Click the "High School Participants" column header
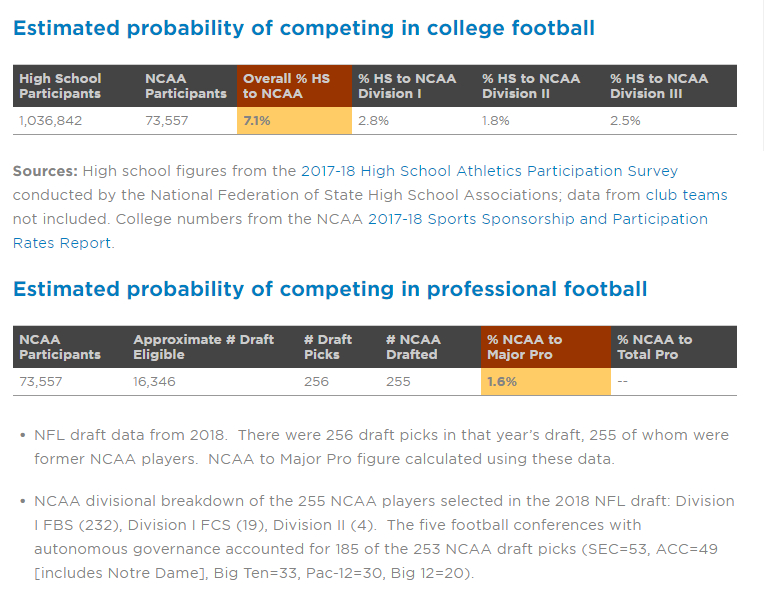This screenshot has width=764, height=591. pos(60,86)
